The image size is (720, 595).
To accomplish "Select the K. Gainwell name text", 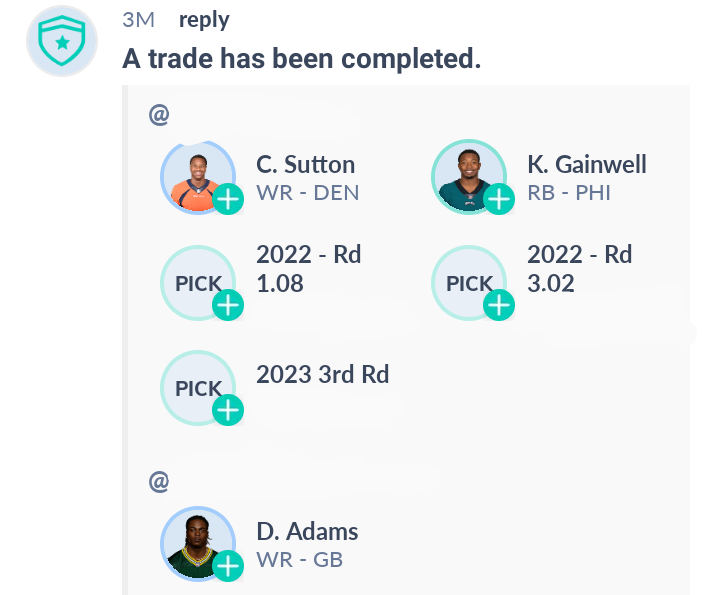I will click(x=587, y=164).
